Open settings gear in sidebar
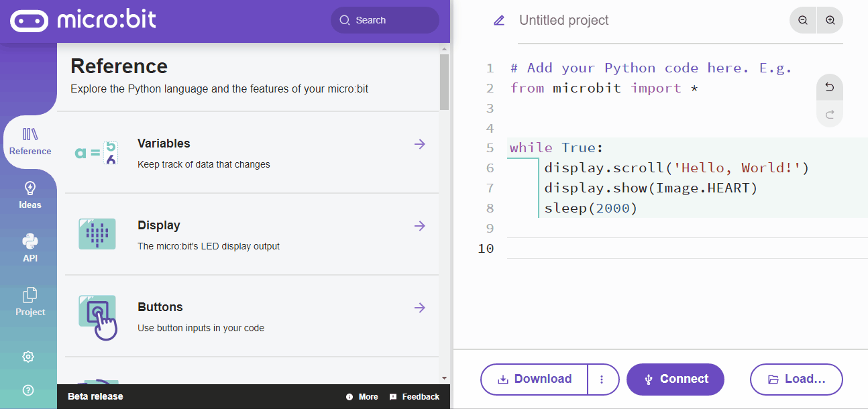Image resolution: width=868 pixels, height=409 pixels. [28, 357]
